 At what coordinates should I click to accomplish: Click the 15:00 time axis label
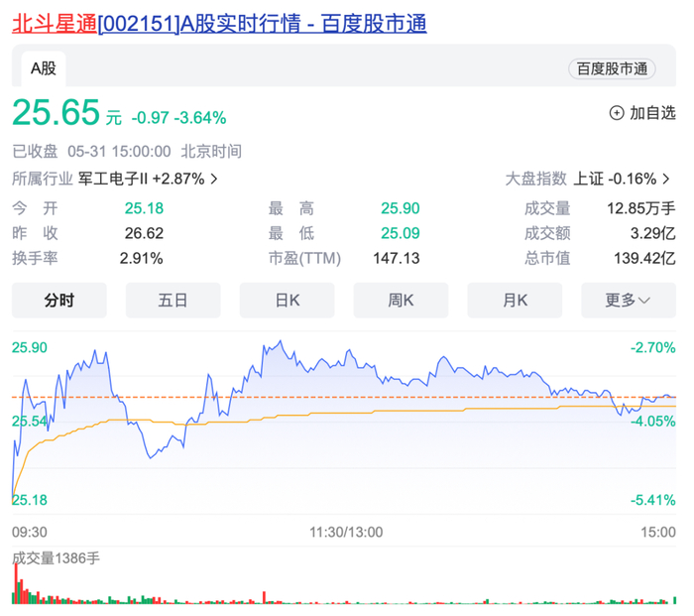click(658, 532)
